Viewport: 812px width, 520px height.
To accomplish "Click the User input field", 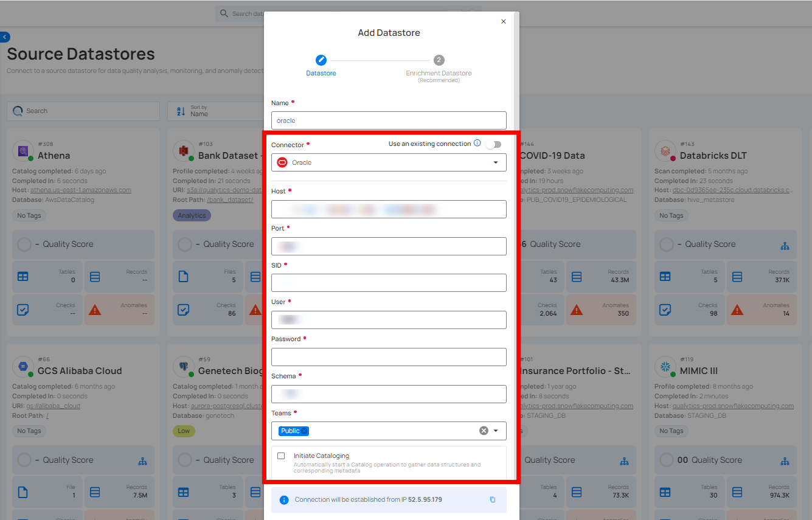I will 389,320.
